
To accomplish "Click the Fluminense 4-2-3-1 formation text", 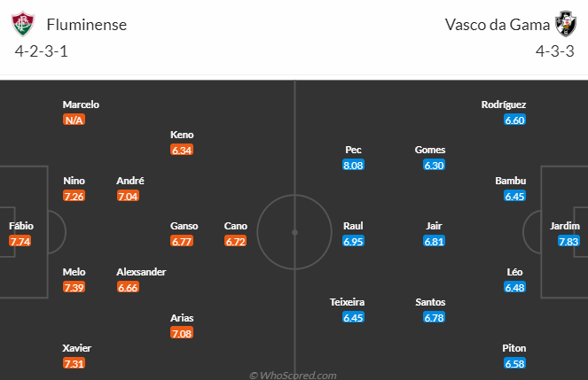I will (x=42, y=51).
